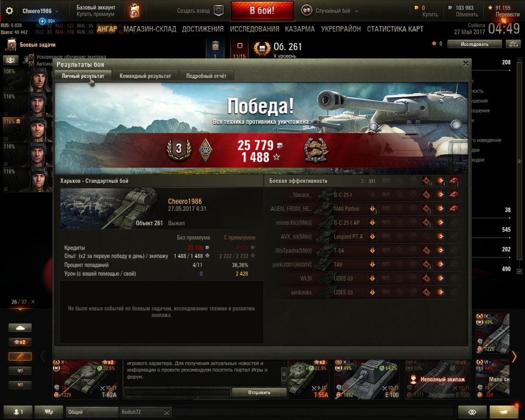Open the vehicle comparison scales icon
Image resolution: width=525 pixels, height=420 pixels.
(x=512, y=44)
